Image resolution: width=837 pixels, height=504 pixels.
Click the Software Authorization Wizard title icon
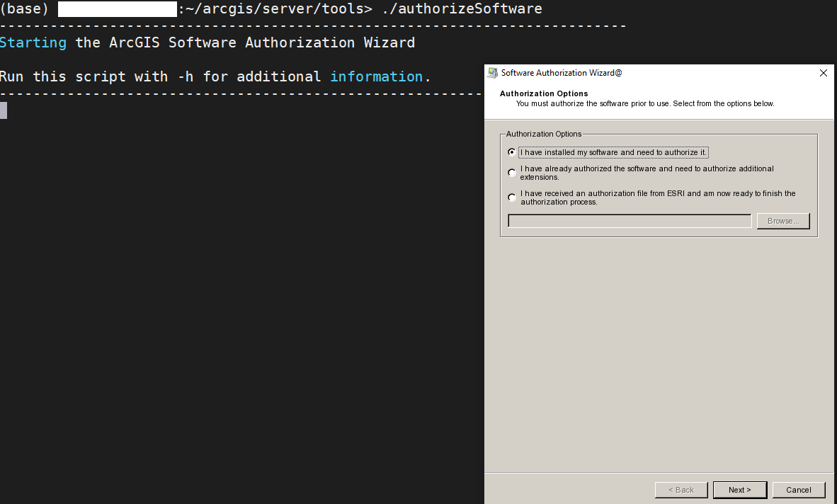click(493, 73)
